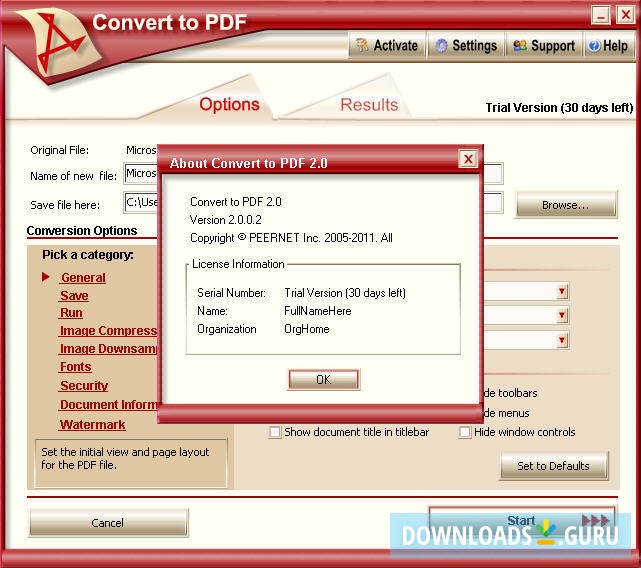Click the arrow marker beside General
The image size is (641, 568).
click(46, 277)
